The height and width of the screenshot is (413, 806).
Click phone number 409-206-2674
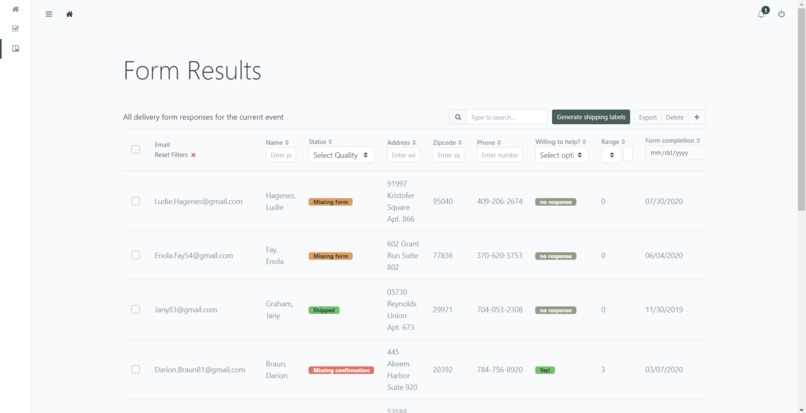pos(500,201)
